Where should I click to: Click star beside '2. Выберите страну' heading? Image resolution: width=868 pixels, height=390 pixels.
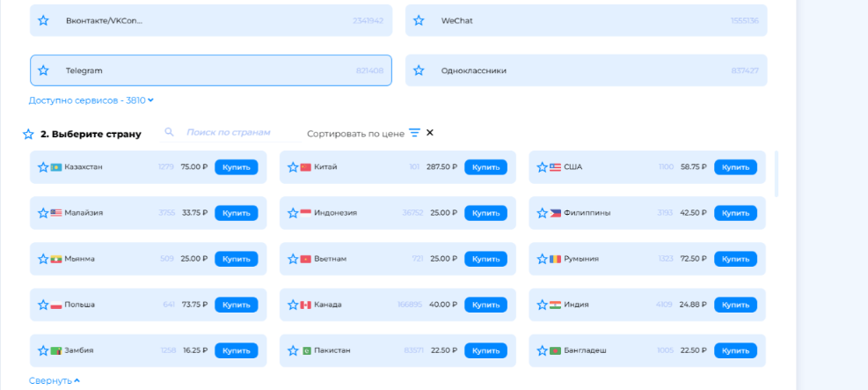(x=28, y=134)
